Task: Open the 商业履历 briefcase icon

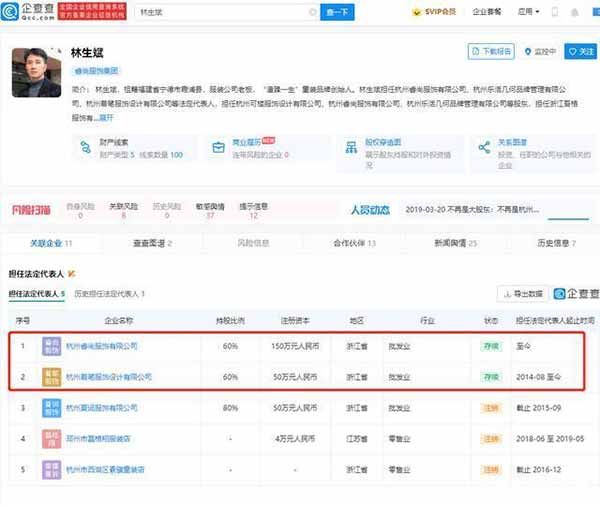Action: click(x=218, y=147)
